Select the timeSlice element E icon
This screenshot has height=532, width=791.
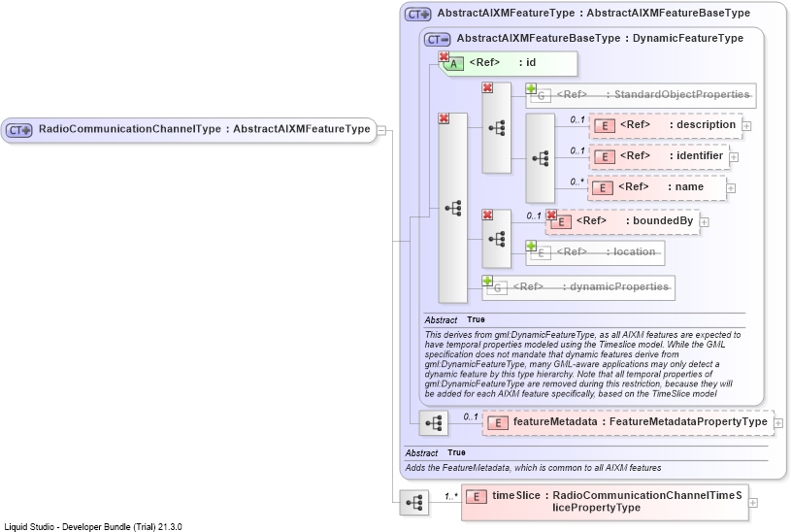[477, 497]
